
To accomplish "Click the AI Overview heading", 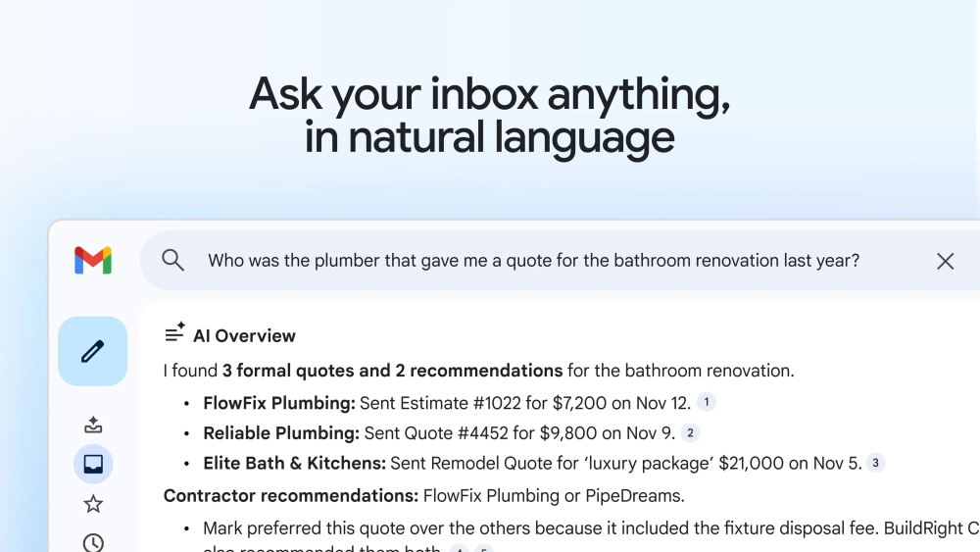I will pyautogui.click(x=244, y=335).
